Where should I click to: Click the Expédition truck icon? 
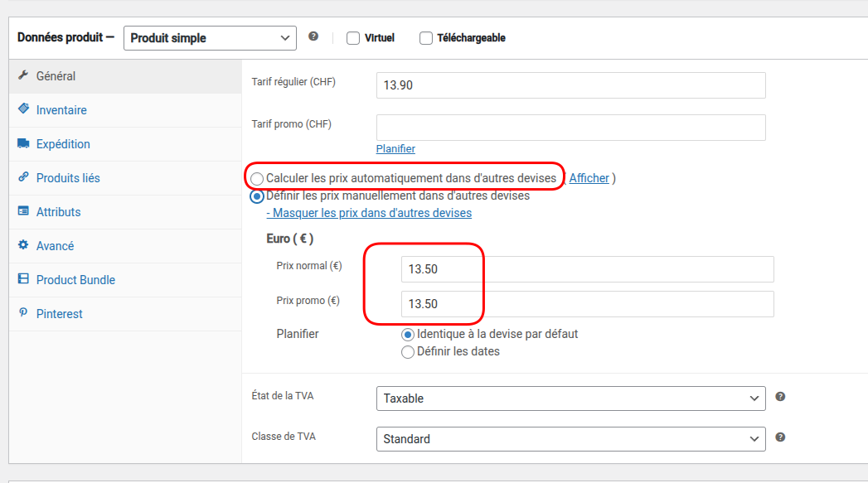pos(23,143)
